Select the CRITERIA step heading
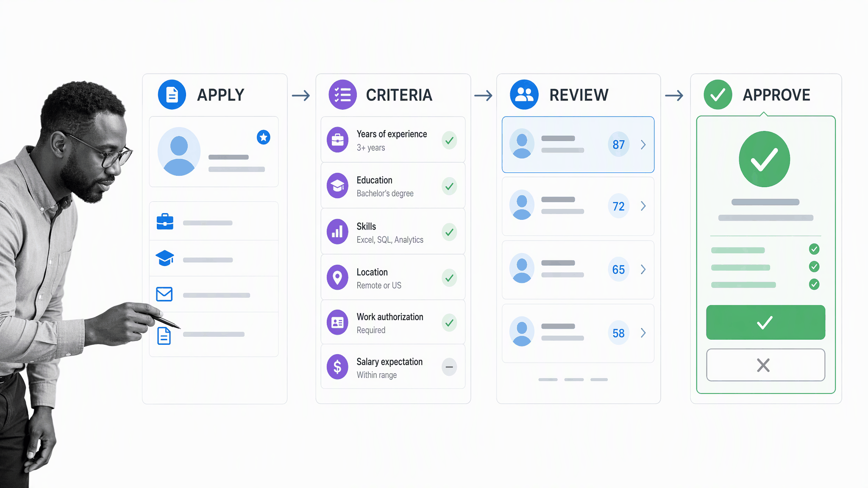This screenshot has width=868, height=488. point(399,95)
